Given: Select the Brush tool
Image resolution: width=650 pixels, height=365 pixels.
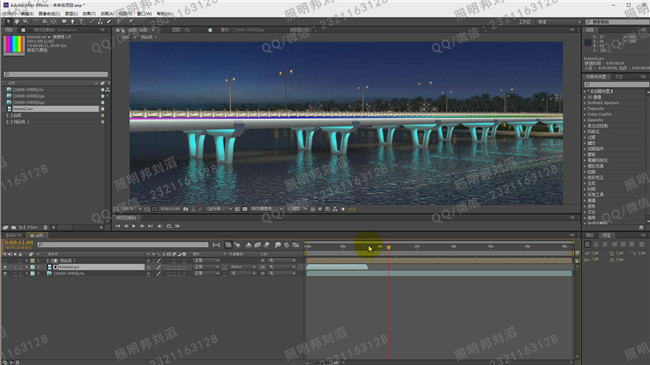Looking at the screenshot, I should 92,22.
